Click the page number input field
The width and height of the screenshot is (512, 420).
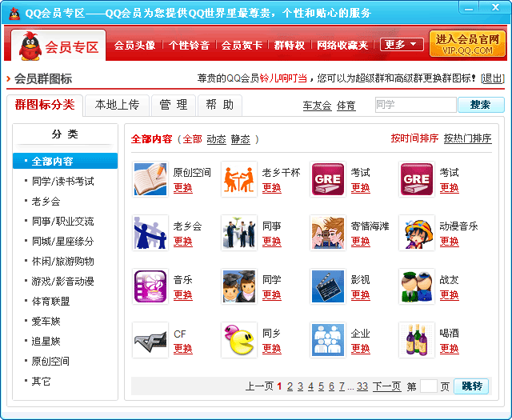[x=429, y=386]
